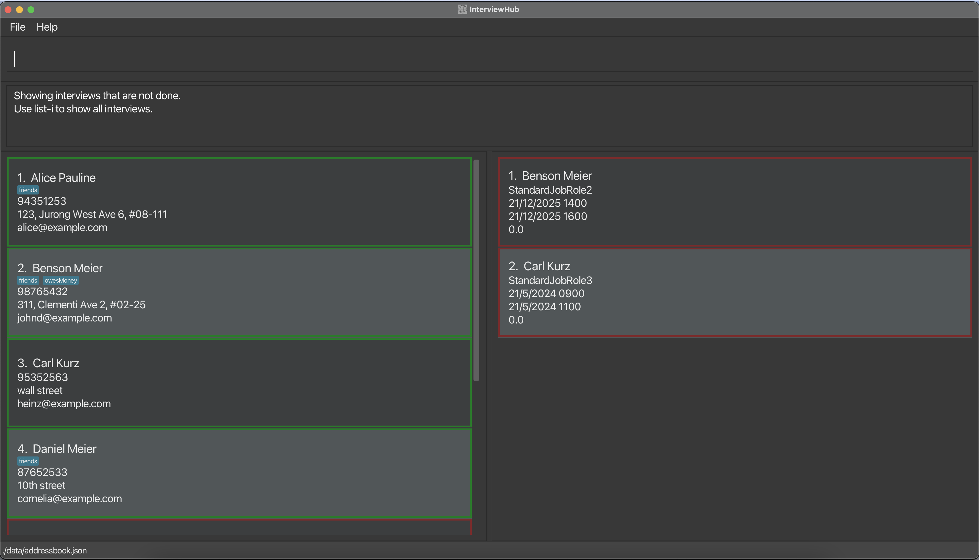The height and width of the screenshot is (560, 979).
Task: Click the 0.0 rating in Carl interview
Action: [x=516, y=320]
